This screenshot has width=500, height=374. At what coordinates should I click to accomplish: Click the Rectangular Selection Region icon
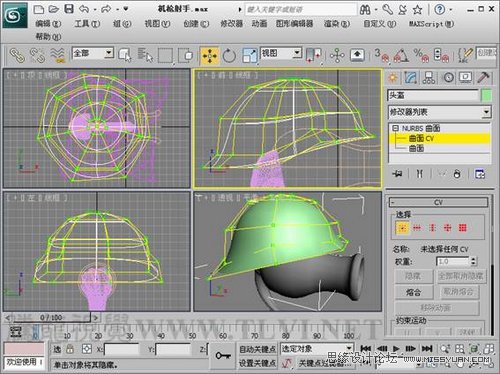[165, 55]
